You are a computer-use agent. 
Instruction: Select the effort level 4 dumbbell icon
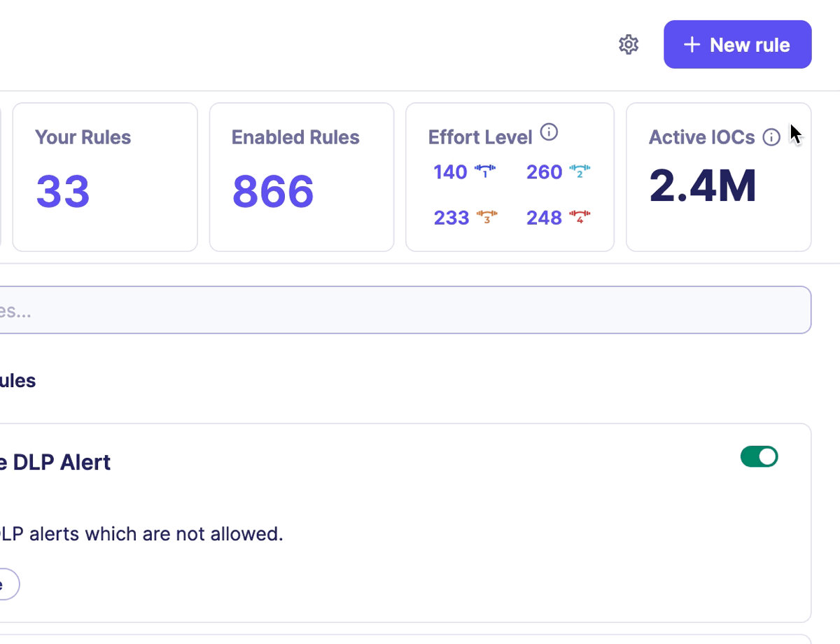click(x=579, y=217)
